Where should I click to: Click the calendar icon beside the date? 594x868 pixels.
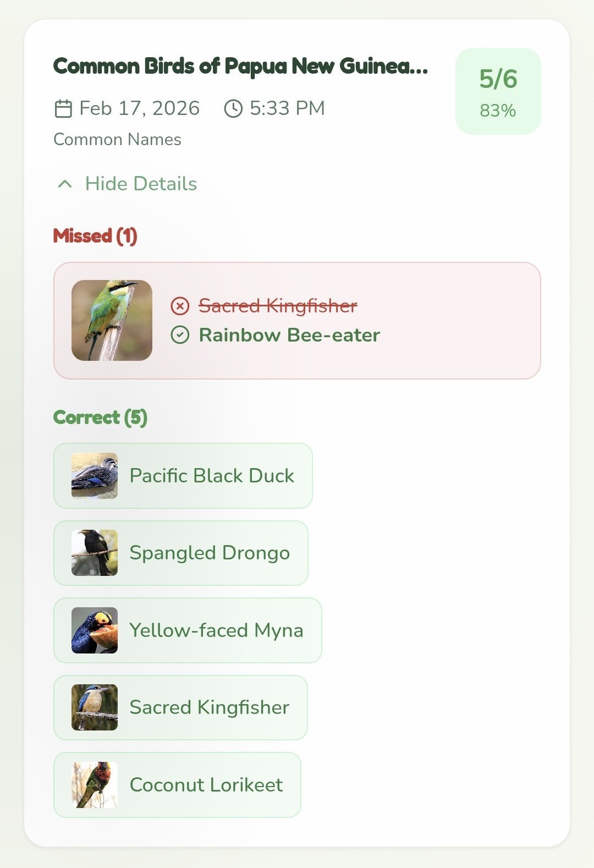point(63,109)
